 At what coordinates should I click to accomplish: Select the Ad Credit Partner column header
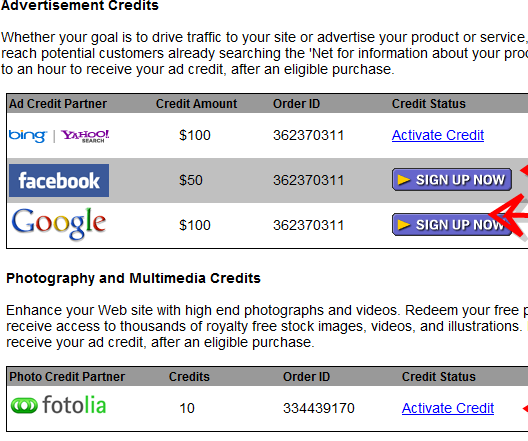(x=58, y=104)
